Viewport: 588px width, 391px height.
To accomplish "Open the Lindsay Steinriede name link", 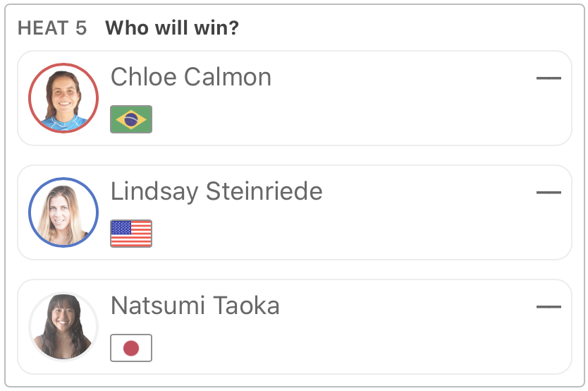I will point(216,191).
